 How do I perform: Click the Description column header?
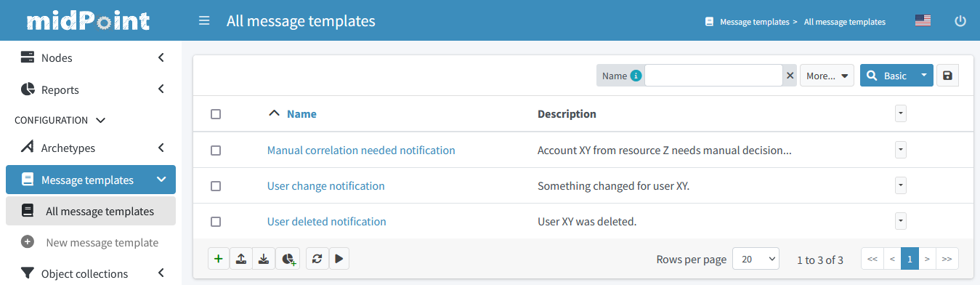coord(567,114)
